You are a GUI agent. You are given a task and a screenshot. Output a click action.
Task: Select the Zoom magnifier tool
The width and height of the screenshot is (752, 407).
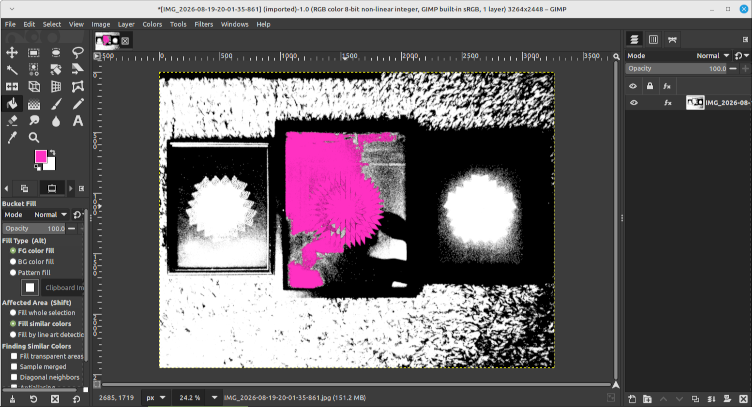(x=34, y=138)
